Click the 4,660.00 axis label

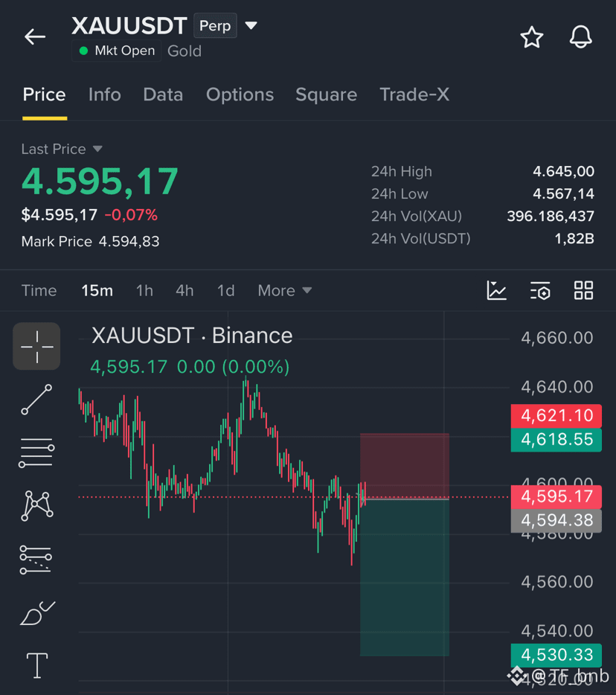click(x=556, y=338)
